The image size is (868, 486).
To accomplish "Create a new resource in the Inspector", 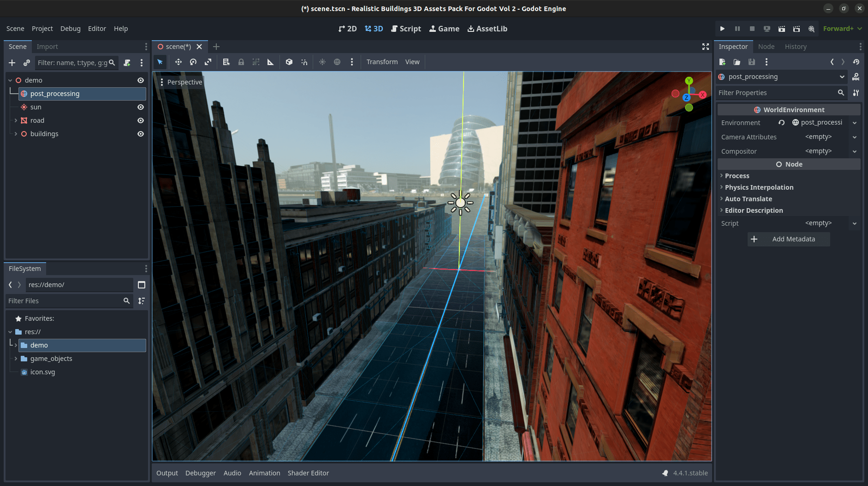I will tap(722, 62).
